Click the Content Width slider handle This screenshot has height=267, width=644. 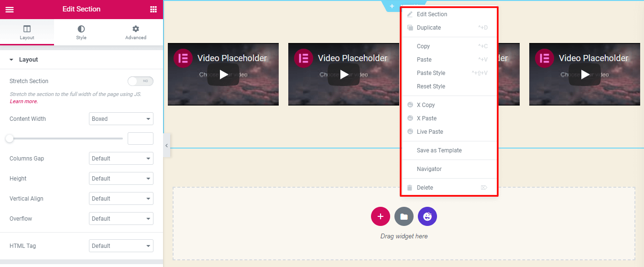[x=10, y=139]
